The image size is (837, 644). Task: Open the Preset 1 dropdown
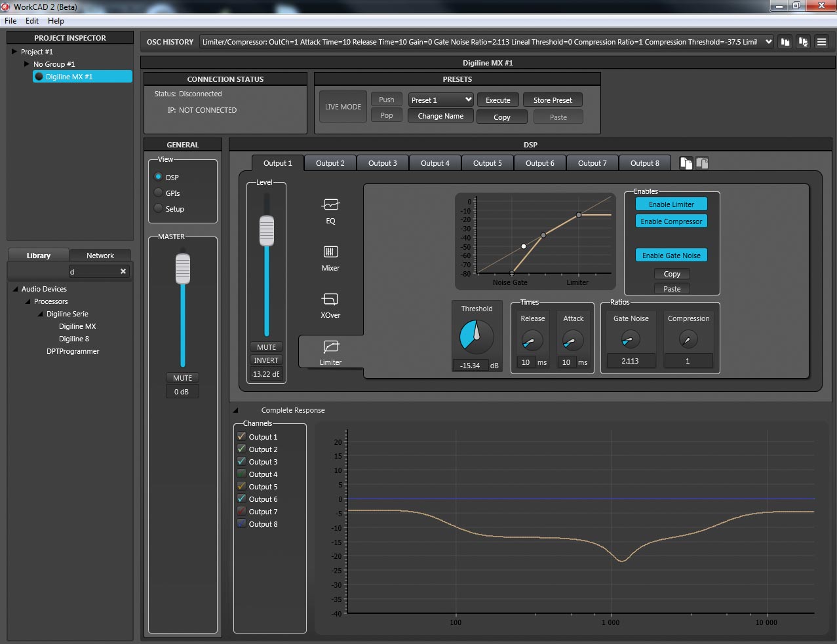440,100
